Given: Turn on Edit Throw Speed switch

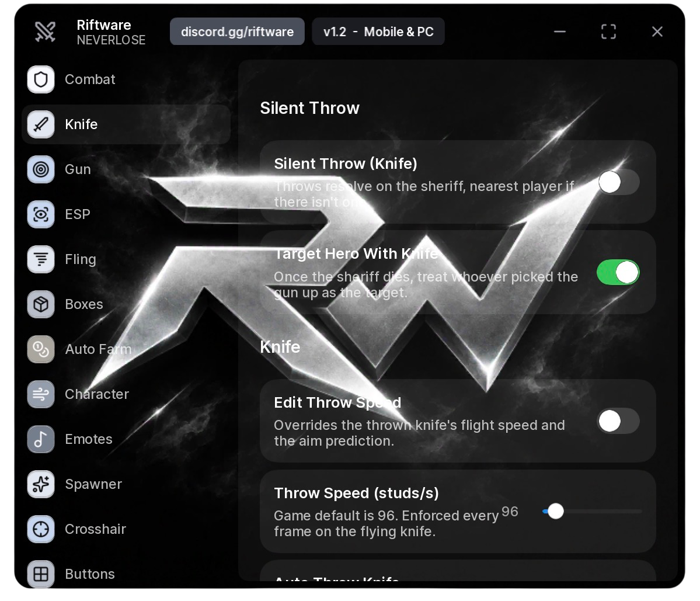Looking at the screenshot, I should coord(618,421).
